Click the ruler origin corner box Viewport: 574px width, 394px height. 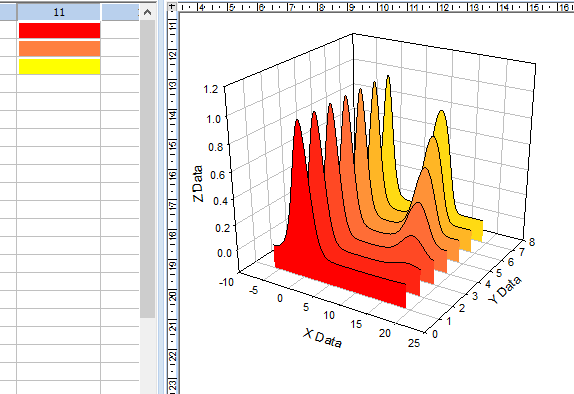172,7
